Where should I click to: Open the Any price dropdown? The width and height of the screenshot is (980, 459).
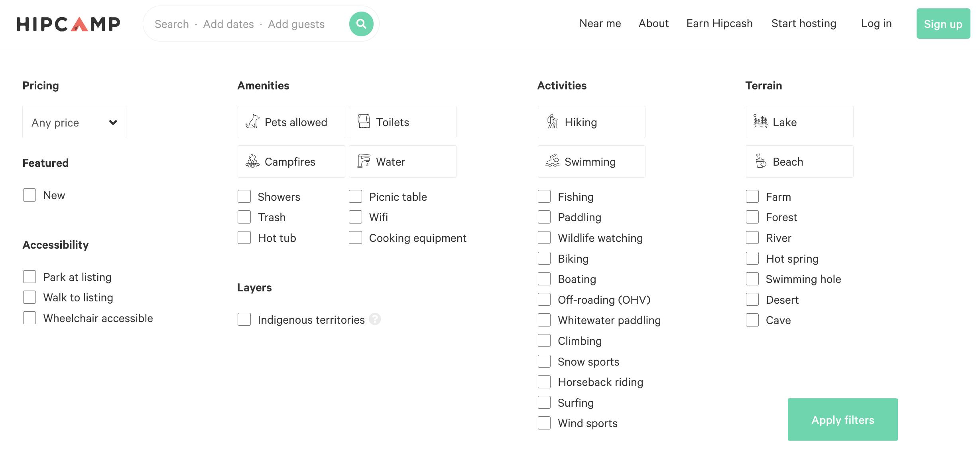click(74, 122)
